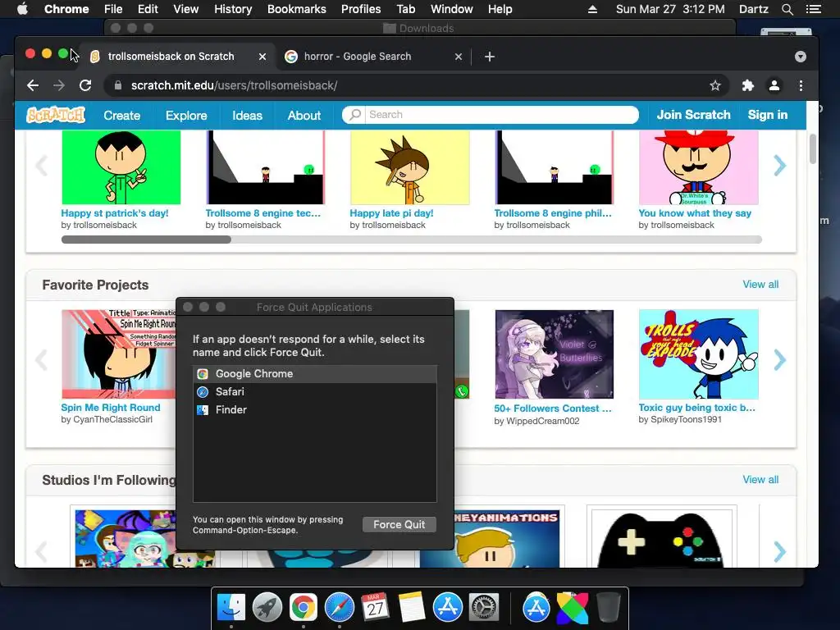Click the Chrome forward arrow

click(59, 85)
